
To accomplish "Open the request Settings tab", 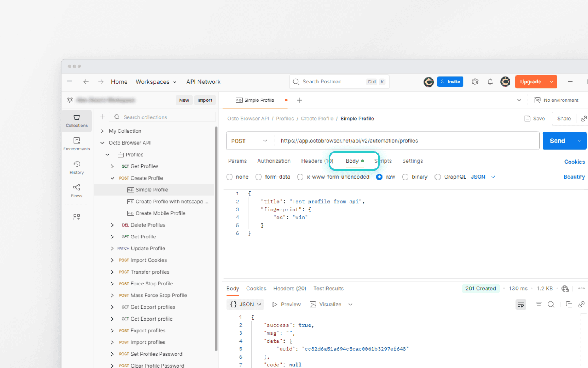I will tap(412, 161).
